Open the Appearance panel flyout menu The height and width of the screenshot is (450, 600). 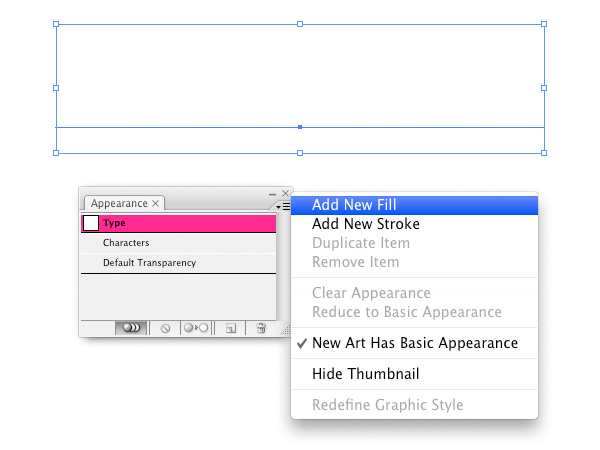pyautogui.click(x=283, y=206)
